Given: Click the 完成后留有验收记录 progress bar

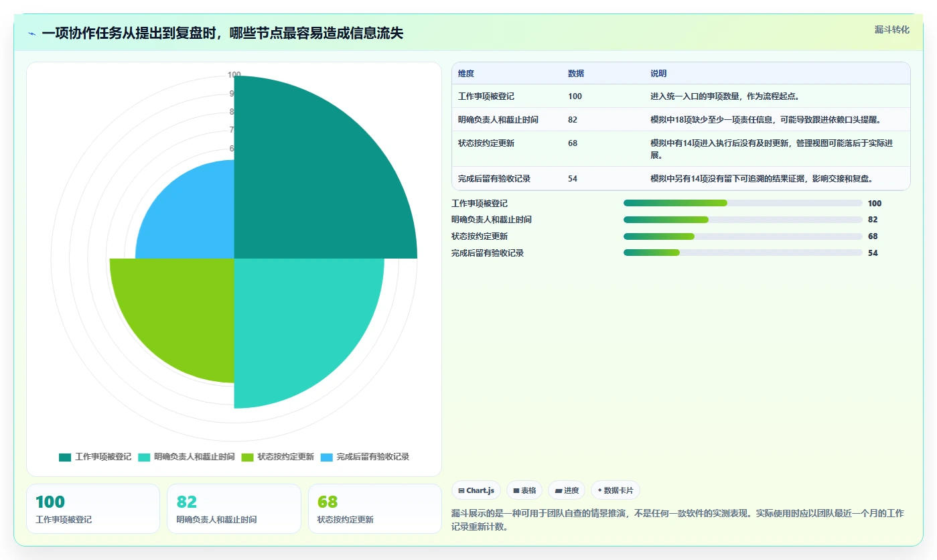Looking at the screenshot, I should coord(743,253).
